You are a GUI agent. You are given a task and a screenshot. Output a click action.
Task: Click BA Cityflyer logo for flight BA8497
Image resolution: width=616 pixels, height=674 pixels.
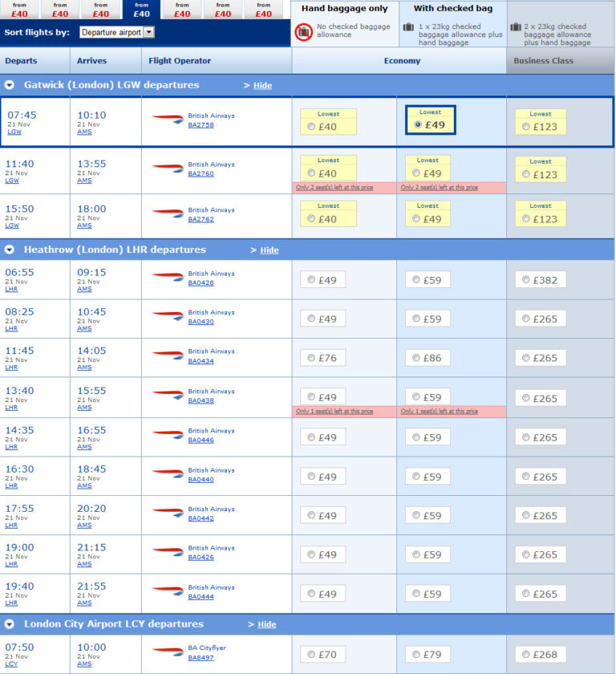tap(168, 652)
